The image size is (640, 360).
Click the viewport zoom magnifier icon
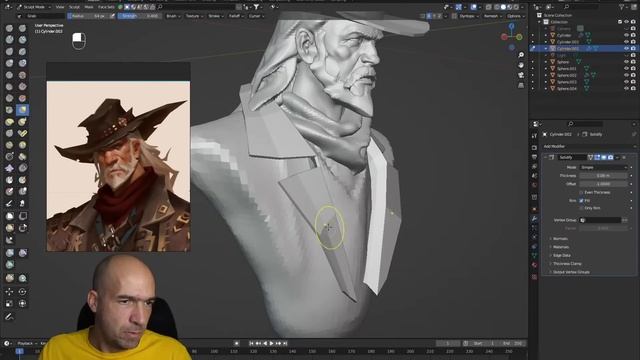click(x=521, y=55)
